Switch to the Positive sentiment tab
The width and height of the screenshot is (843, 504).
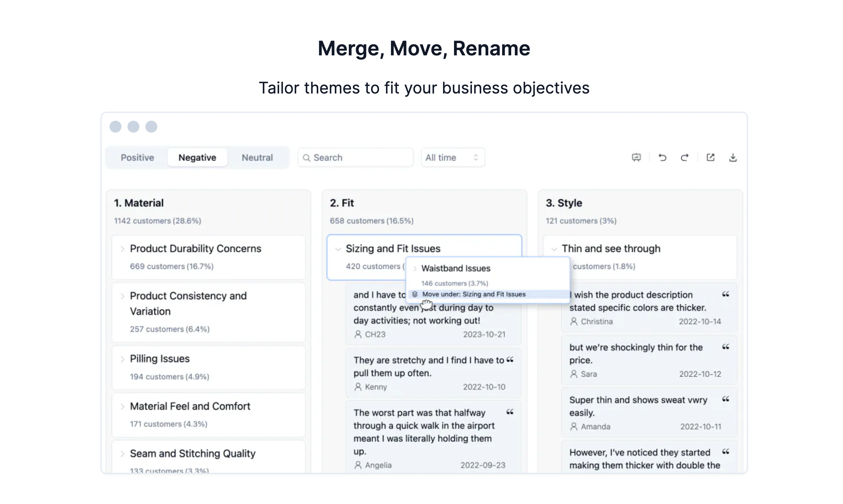[137, 157]
